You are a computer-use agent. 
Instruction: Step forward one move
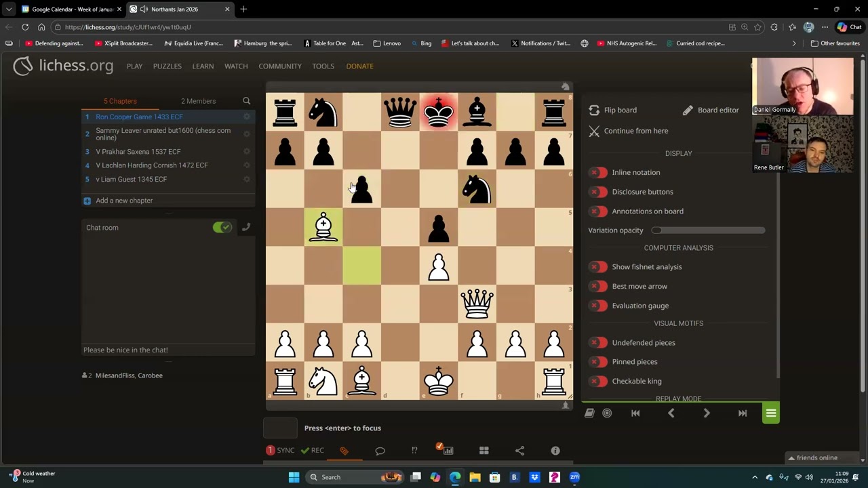tap(707, 413)
